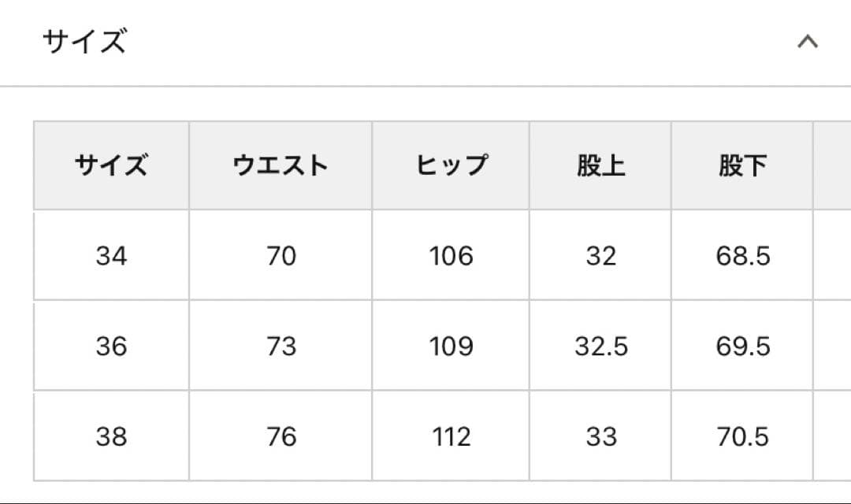Click the hip value 109 for size 36

point(450,345)
